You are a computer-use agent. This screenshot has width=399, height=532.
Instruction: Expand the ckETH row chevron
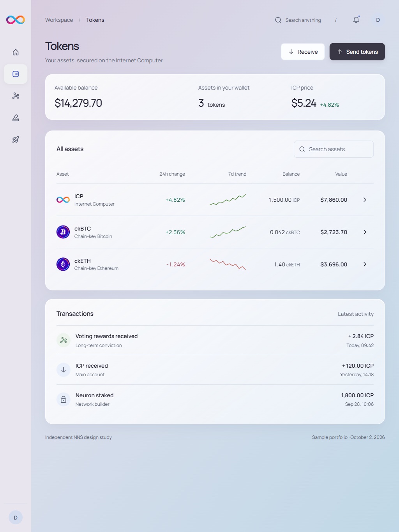pos(365,264)
